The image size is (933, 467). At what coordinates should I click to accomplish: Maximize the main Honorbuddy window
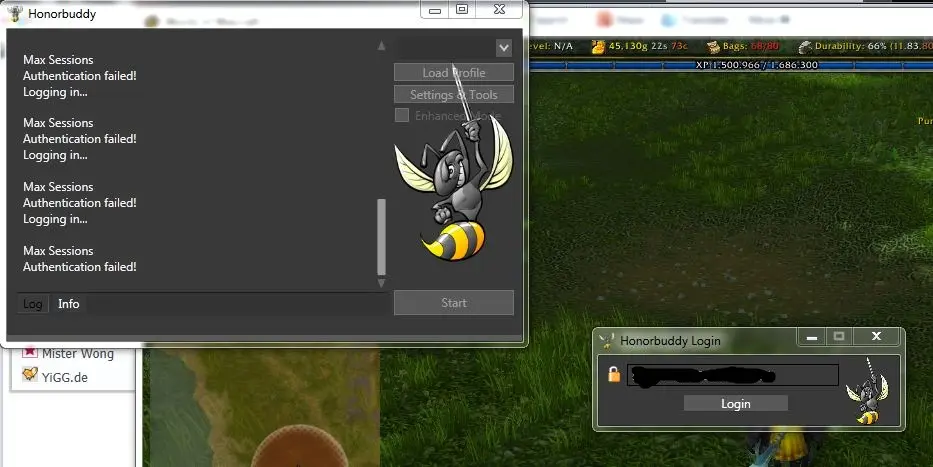[x=462, y=10]
